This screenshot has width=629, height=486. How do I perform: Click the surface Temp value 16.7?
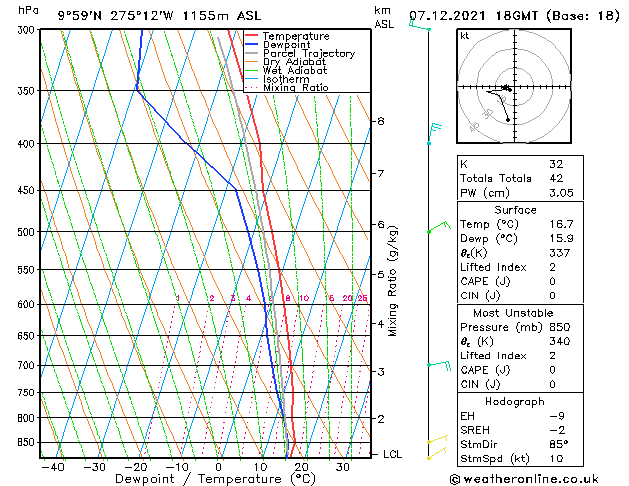561,224
